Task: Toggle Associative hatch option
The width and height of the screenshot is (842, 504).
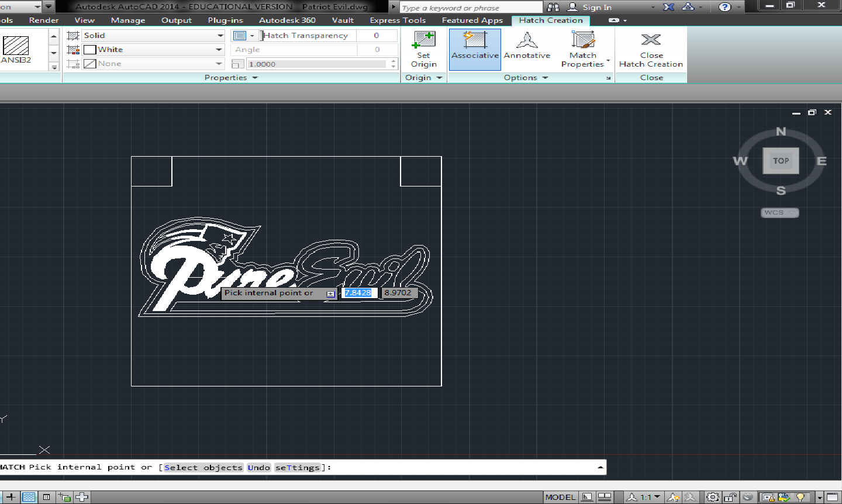Action: click(x=475, y=49)
